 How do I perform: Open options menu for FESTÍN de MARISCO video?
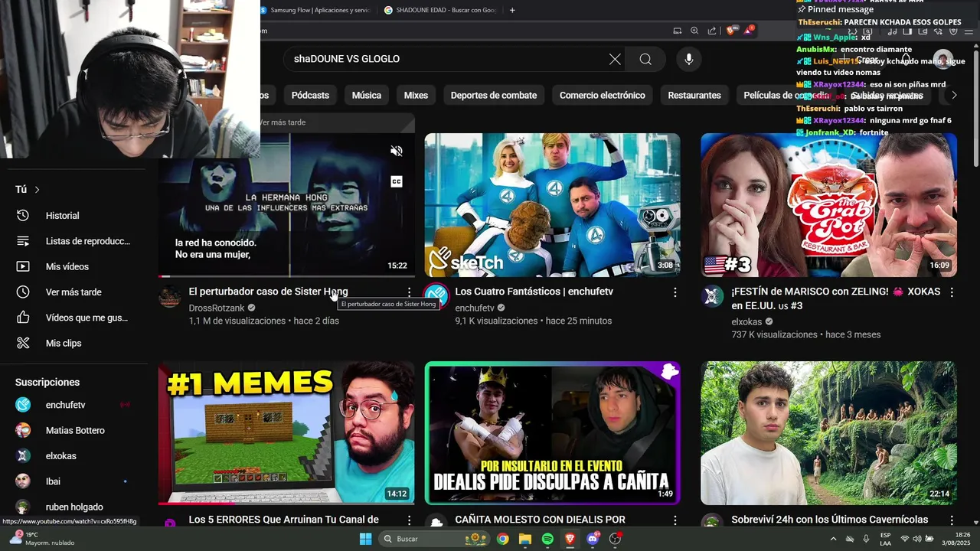tap(952, 292)
